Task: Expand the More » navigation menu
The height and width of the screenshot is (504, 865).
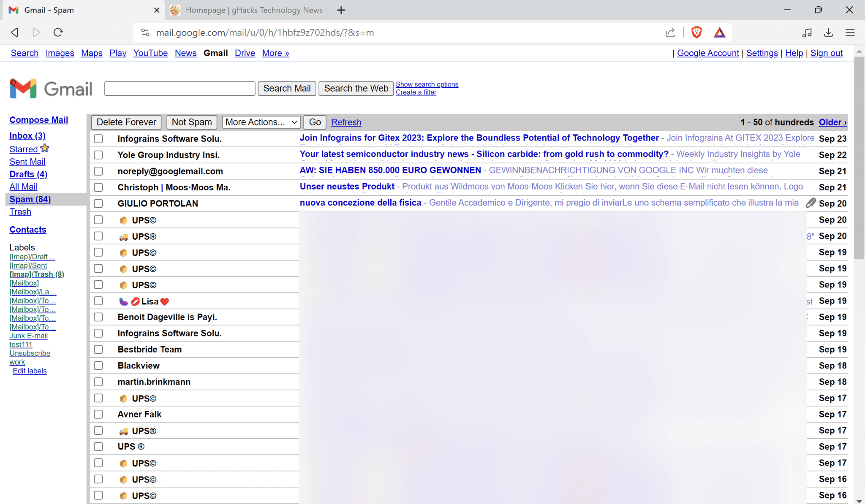Action: pos(275,53)
